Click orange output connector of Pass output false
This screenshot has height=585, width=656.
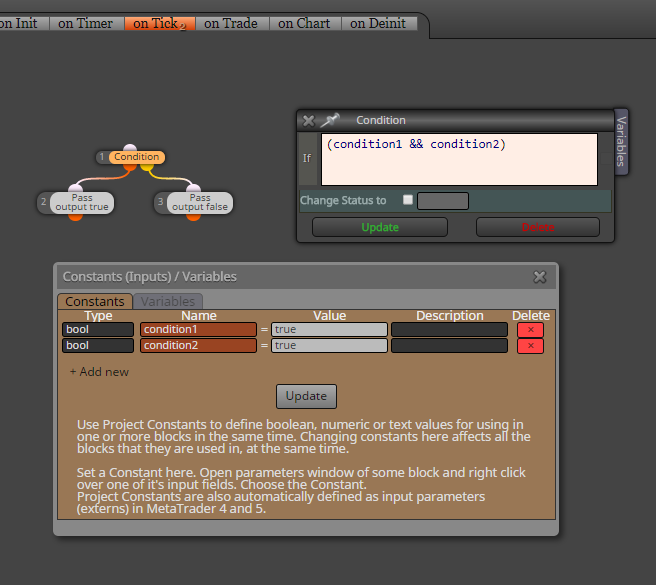point(193,217)
